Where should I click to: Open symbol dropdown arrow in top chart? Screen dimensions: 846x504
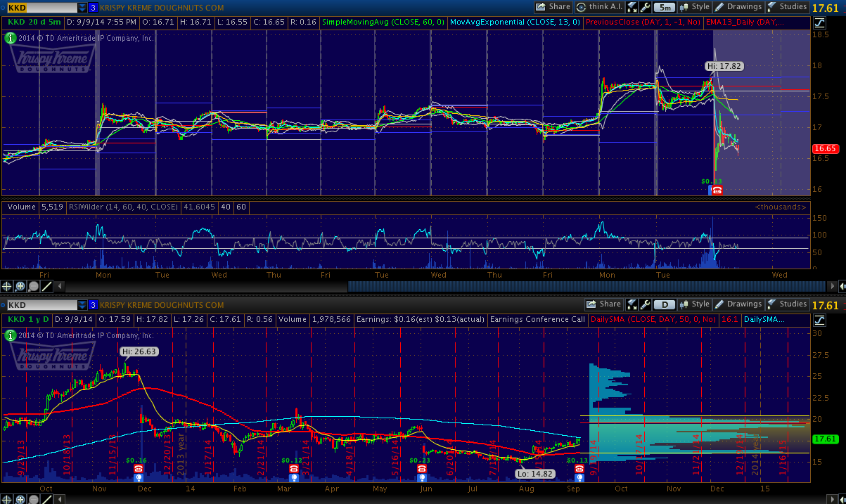[82, 7]
